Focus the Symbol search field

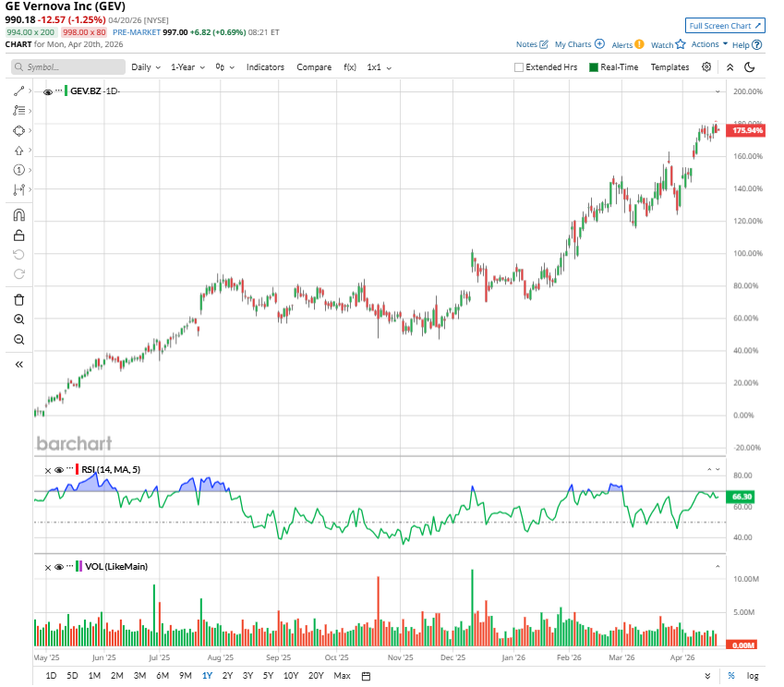(68, 67)
